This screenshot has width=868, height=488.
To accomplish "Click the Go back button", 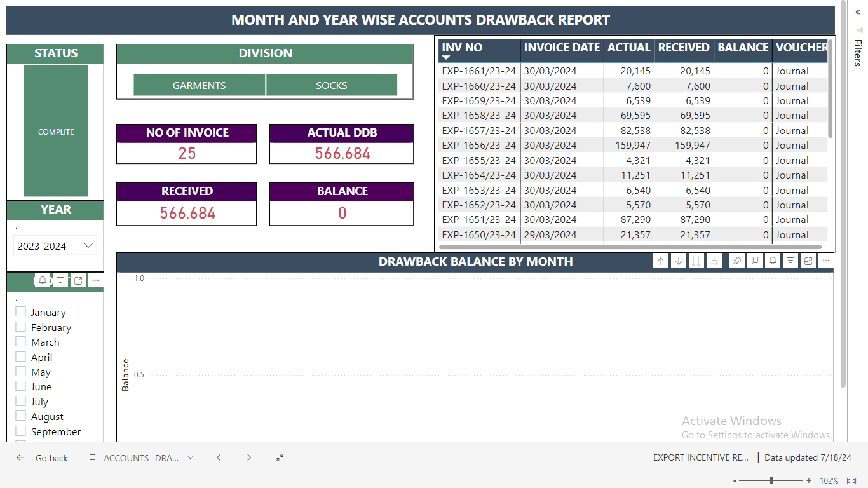I will [x=42, y=458].
